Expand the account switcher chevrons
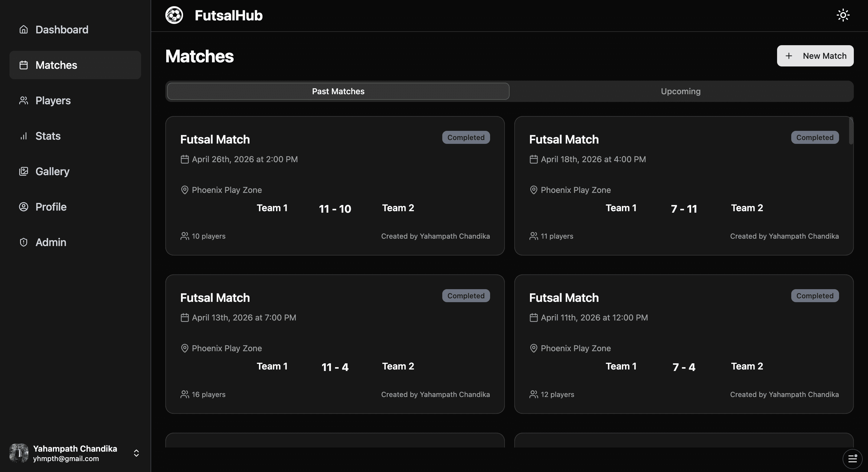The width and height of the screenshot is (868, 472). click(136, 453)
